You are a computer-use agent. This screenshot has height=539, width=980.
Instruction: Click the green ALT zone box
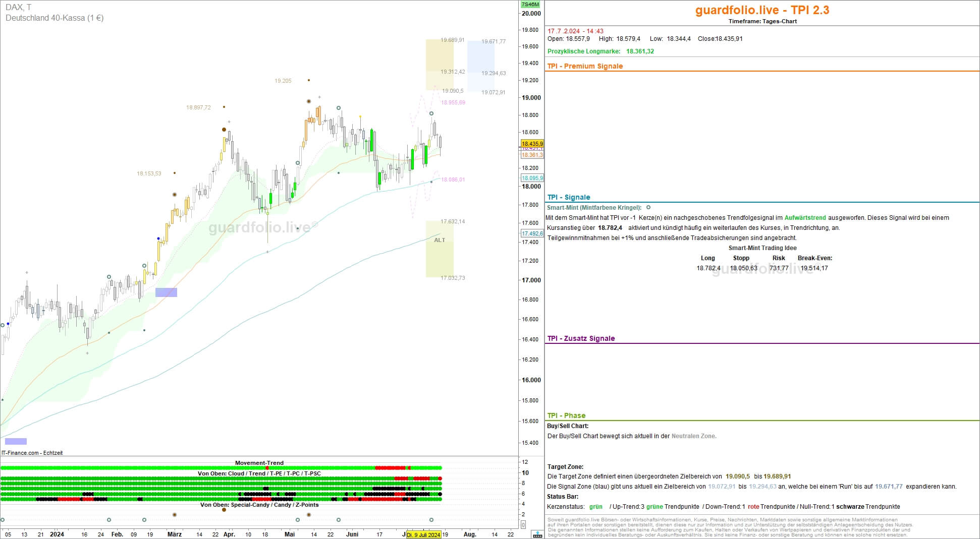(x=440, y=249)
